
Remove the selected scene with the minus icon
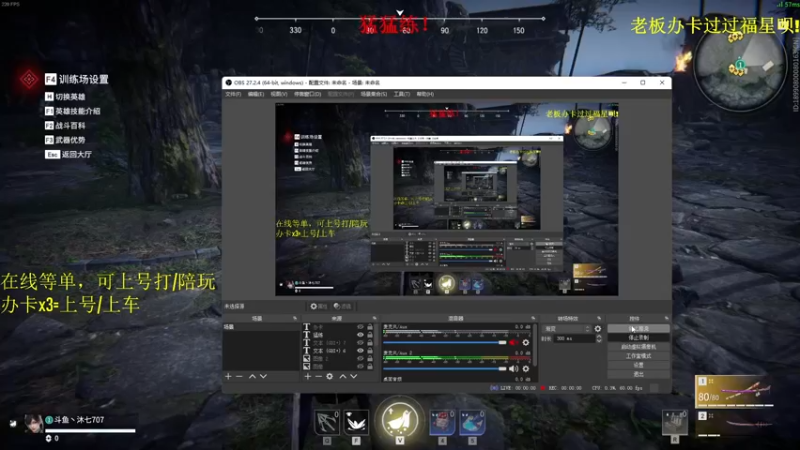pos(239,376)
